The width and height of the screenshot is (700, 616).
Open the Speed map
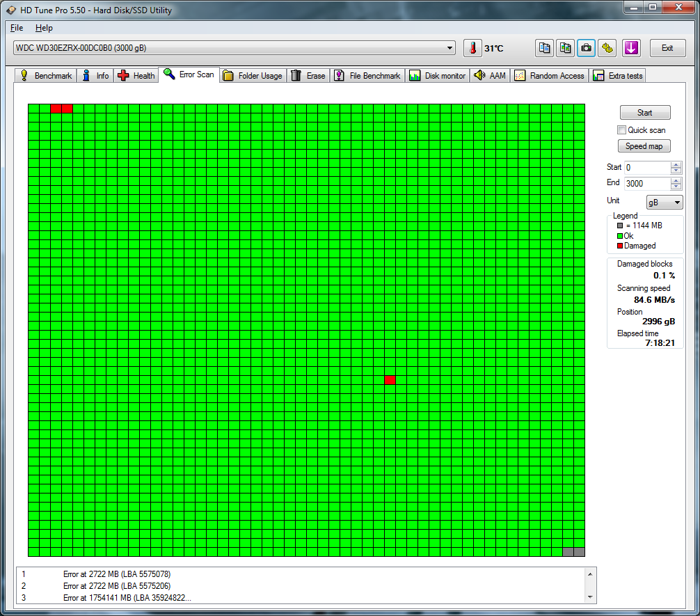pyautogui.click(x=644, y=146)
